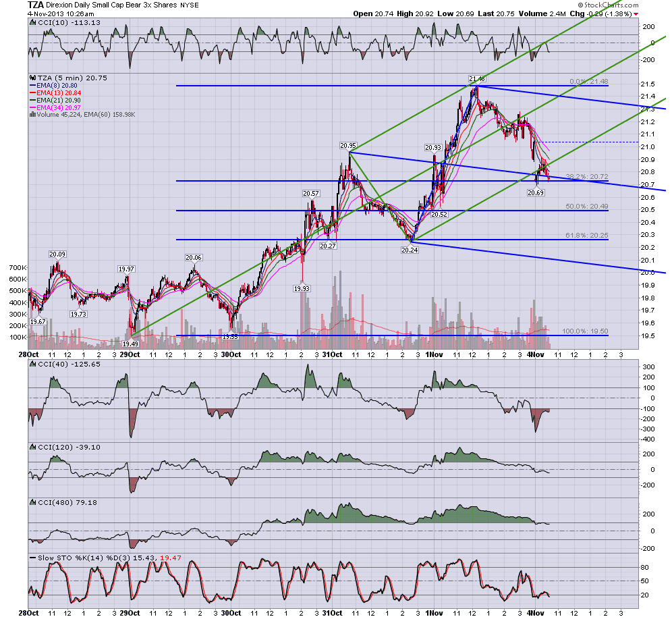Click the 'Last 20.75' header value
Screen dimensions: 672x619
tap(496, 14)
